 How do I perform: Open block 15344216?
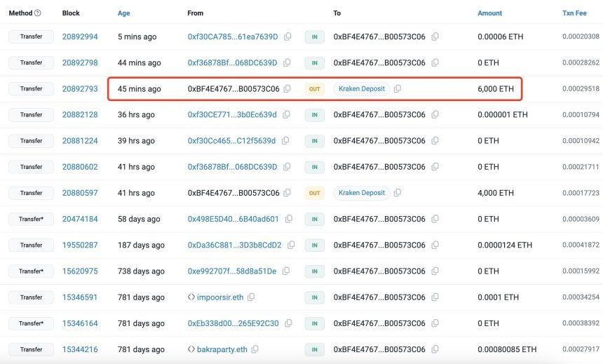[80, 349]
